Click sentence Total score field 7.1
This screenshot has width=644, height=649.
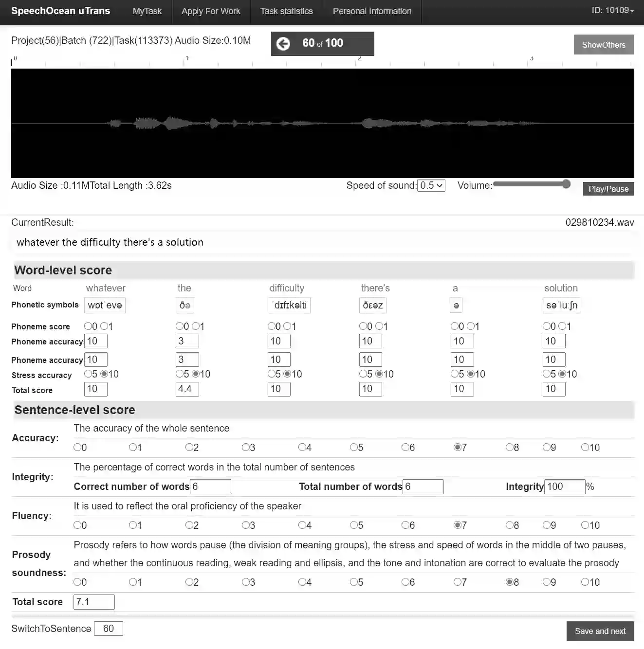click(x=94, y=602)
